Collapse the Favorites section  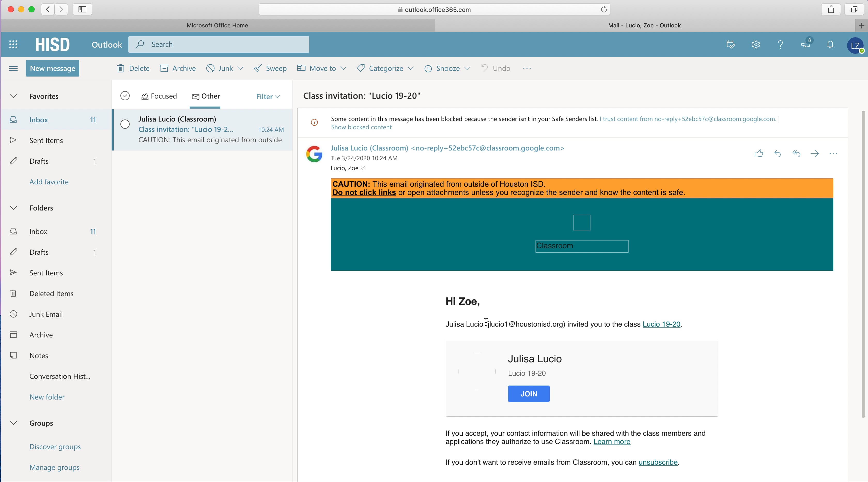[13, 96]
